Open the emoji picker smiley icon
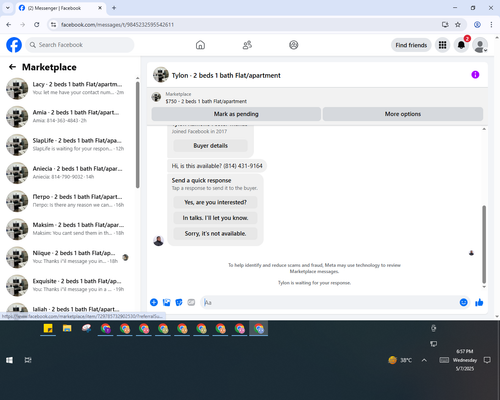500x400 pixels. [463, 302]
